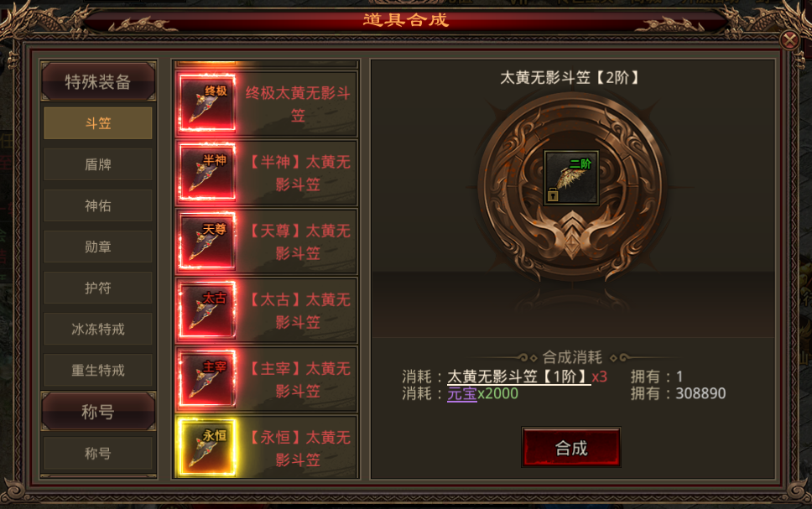Select the 称号 sub-item under titles
Screen dimensions: 812x509
pos(98,453)
